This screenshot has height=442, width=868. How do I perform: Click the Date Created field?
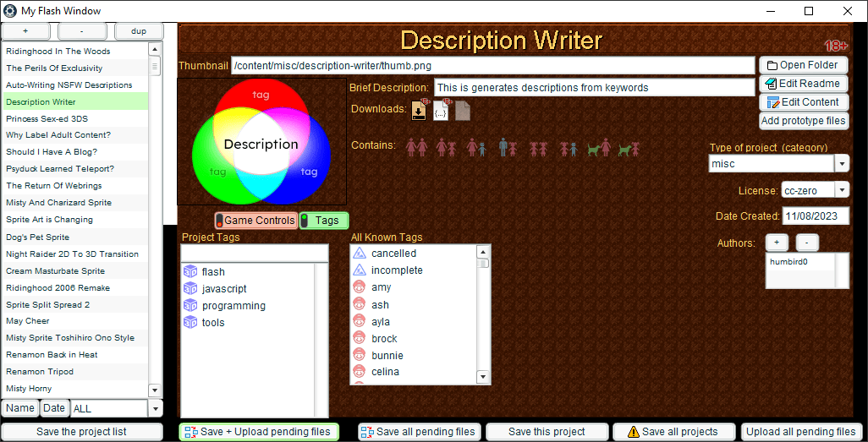pyautogui.click(x=816, y=216)
